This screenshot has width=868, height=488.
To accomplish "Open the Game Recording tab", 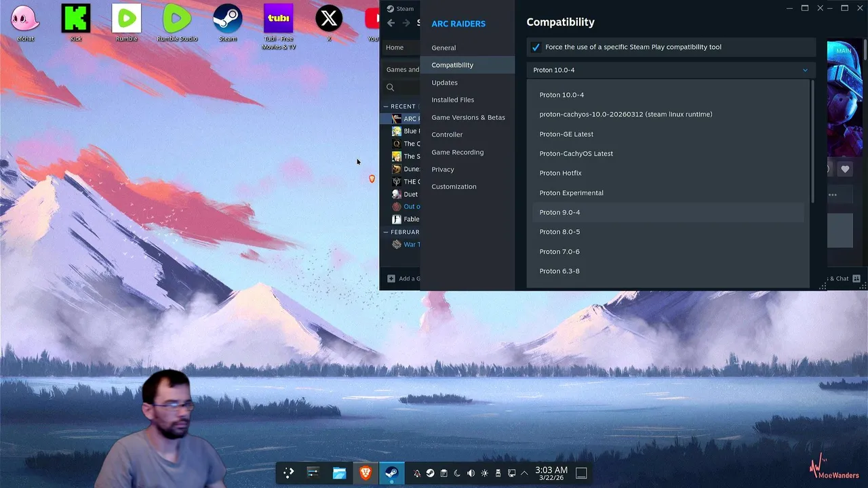I will tap(467, 152).
